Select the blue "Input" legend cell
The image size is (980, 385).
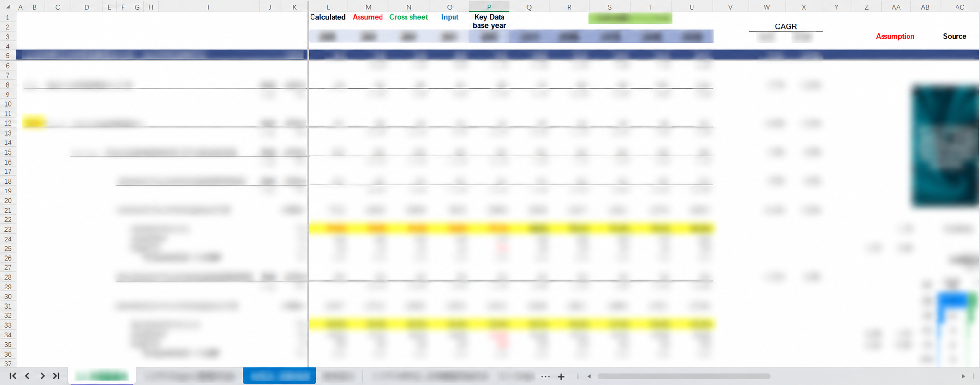pos(450,17)
